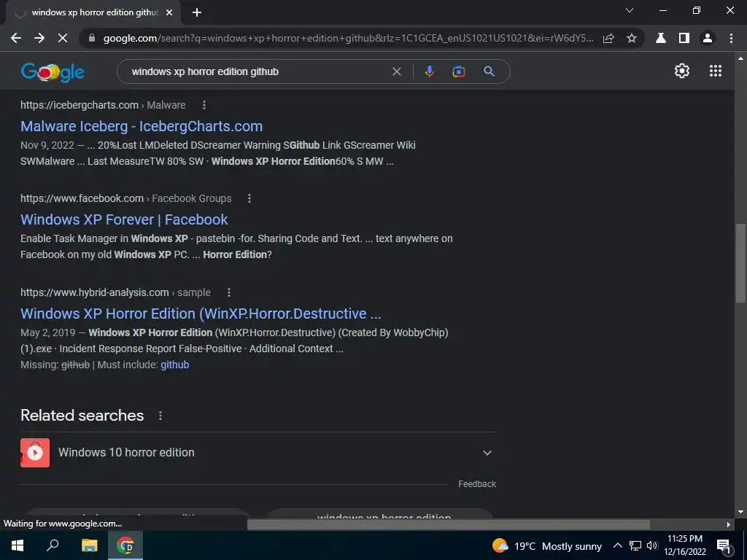Open volume control tray icon

[652, 545]
